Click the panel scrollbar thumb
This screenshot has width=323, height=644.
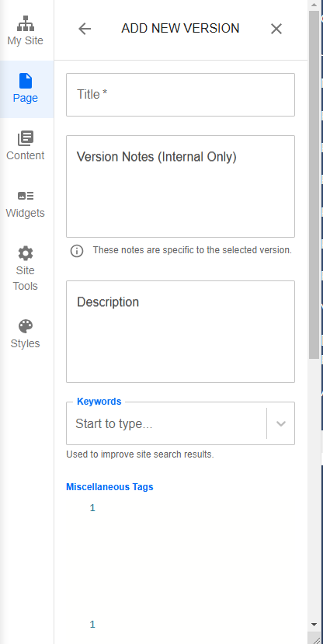click(x=314, y=185)
